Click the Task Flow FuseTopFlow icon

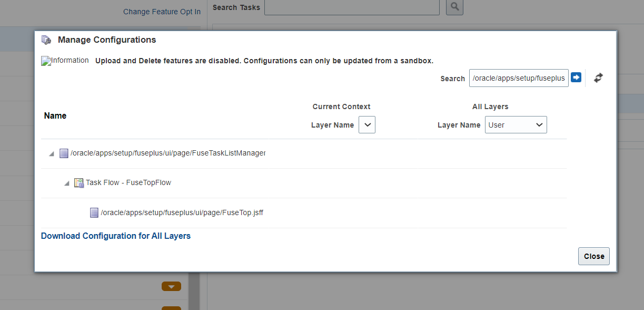79,183
